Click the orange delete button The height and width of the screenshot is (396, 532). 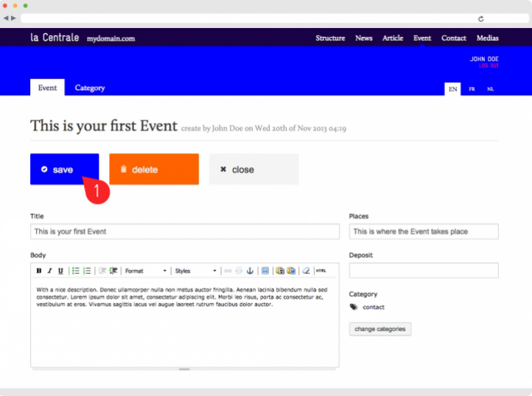pyautogui.click(x=154, y=169)
